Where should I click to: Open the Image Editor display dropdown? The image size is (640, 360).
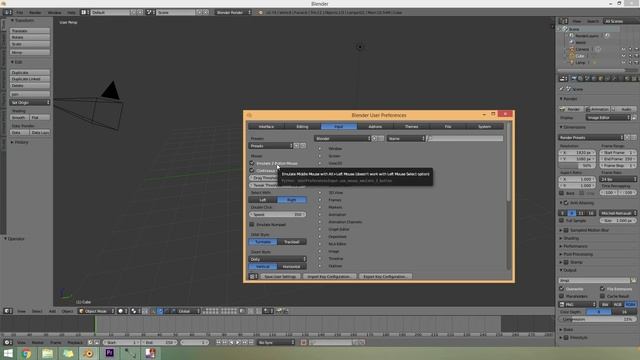click(609, 118)
